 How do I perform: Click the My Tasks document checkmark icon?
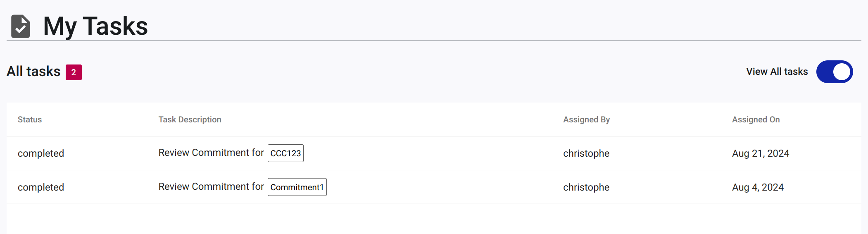(x=21, y=26)
